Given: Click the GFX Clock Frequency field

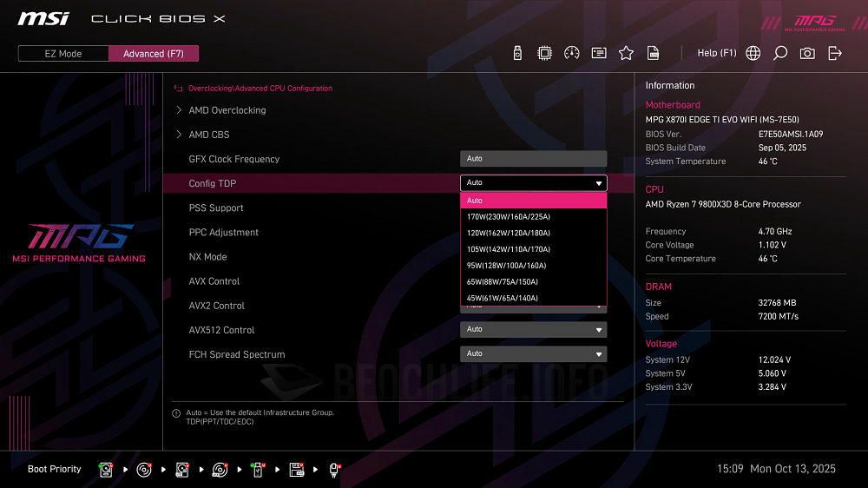Looking at the screenshot, I should [x=533, y=159].
